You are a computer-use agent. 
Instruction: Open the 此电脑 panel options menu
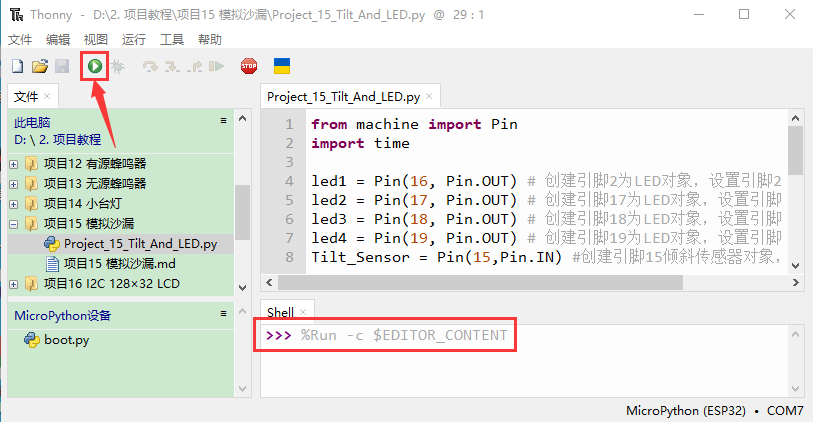coord(224,120)
